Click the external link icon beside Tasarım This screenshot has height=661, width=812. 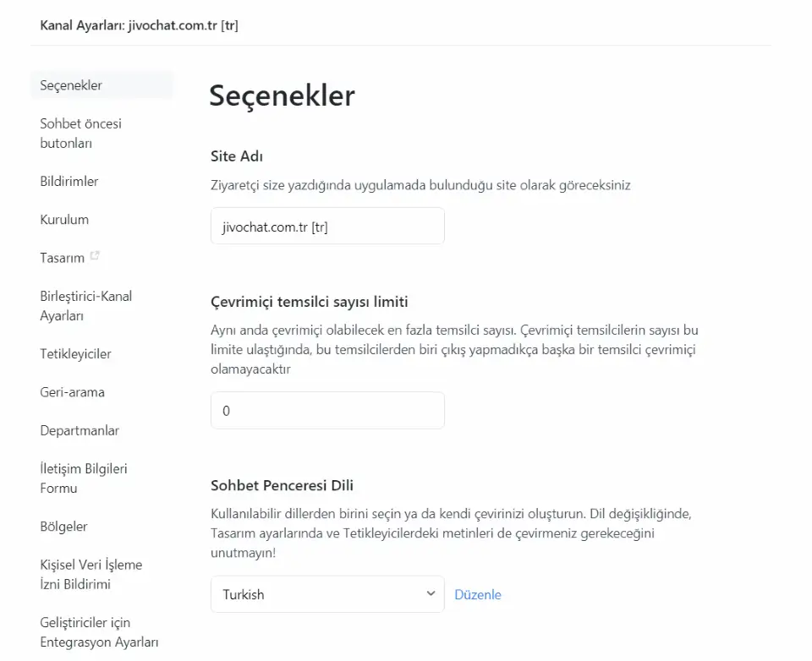pos(95,255)
